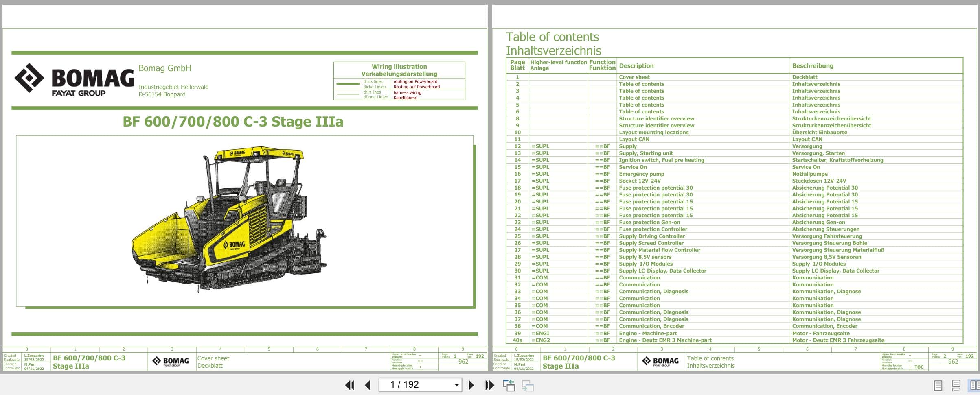980x395 pixels.
Task: Click 'Supply Driving Controller' entry
Action: (652, 236)
